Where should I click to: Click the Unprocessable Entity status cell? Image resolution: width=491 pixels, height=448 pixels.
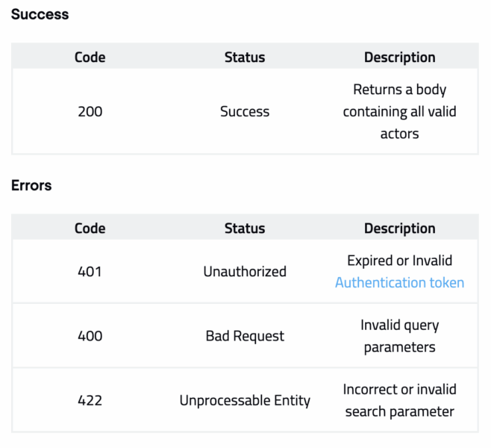(245, 400)
